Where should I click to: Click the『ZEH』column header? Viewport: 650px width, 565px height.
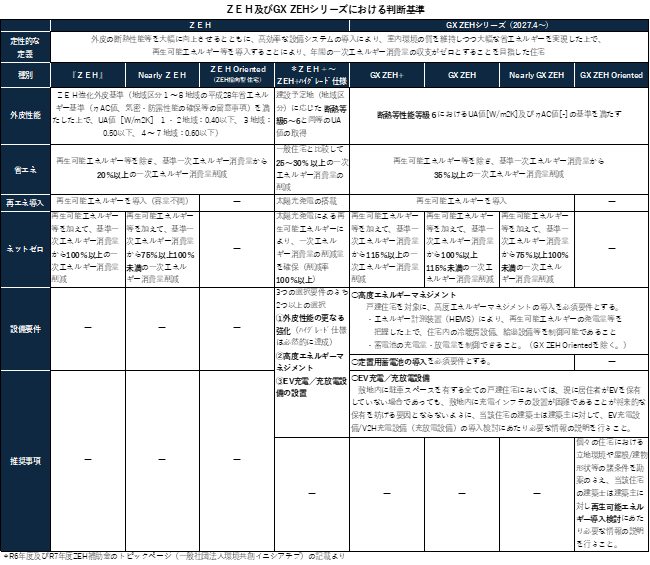click(88, 75)
